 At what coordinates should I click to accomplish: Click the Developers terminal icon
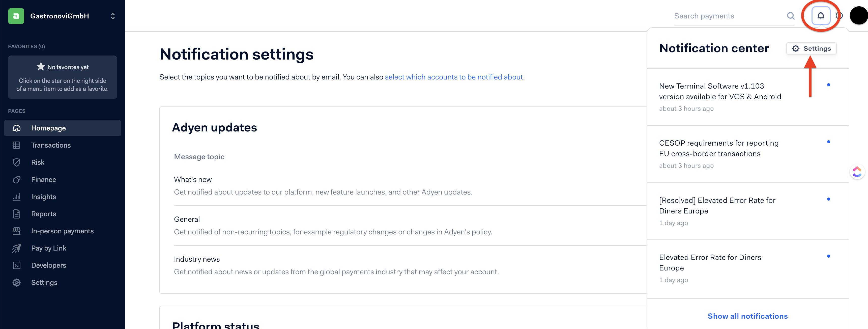click(x=16, y=266)
